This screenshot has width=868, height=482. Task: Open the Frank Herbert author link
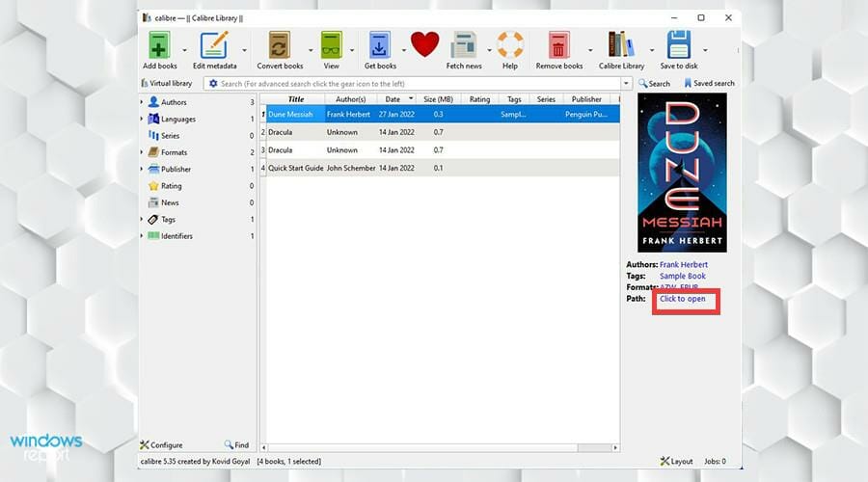point(683,264)
